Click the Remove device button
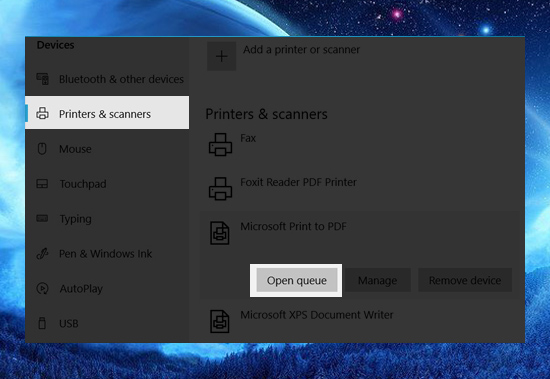The image size is (550, 379). (465, 280)
